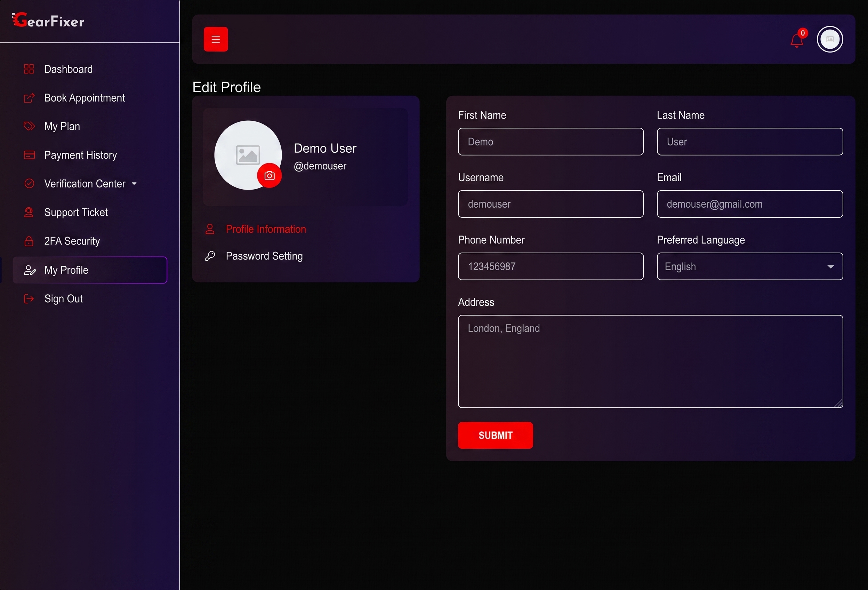
Task: Click inside the Address textarea
Action: 650,361
